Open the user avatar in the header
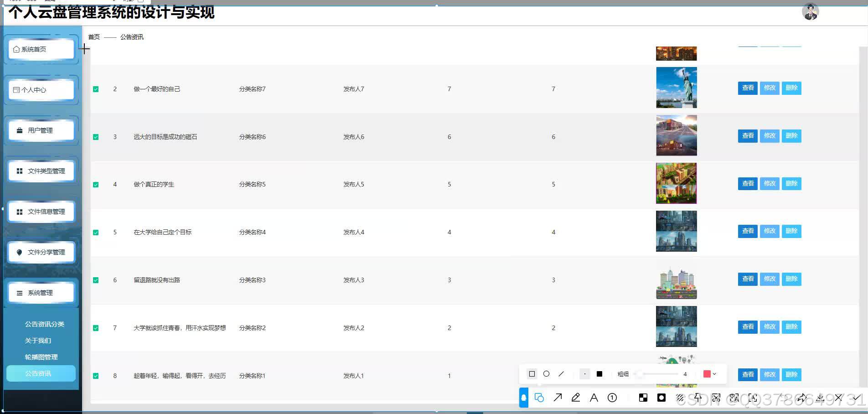Screen dimensions: 868x414 coord(810,12)
